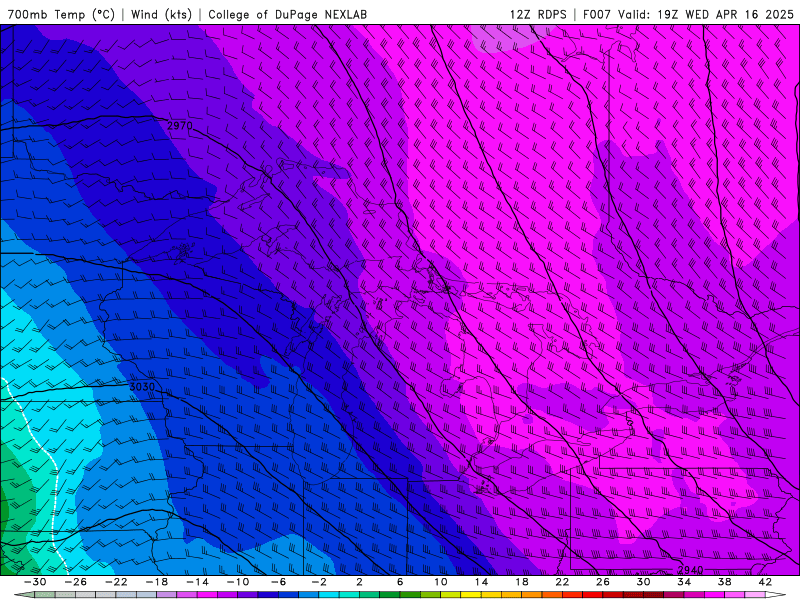The image size is (800, 600).
Task: Click the 2940 height contour label
Action: pyautogui.click(x=690, y=570)
